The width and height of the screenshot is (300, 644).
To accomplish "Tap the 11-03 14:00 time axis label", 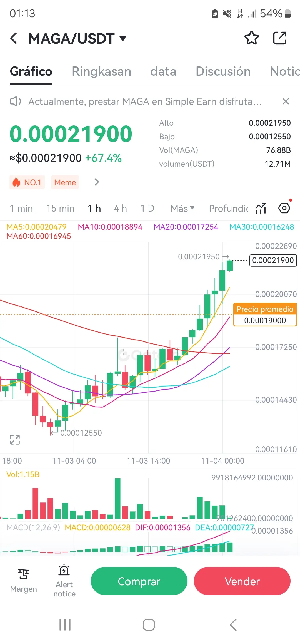I will tap(148, 461).
